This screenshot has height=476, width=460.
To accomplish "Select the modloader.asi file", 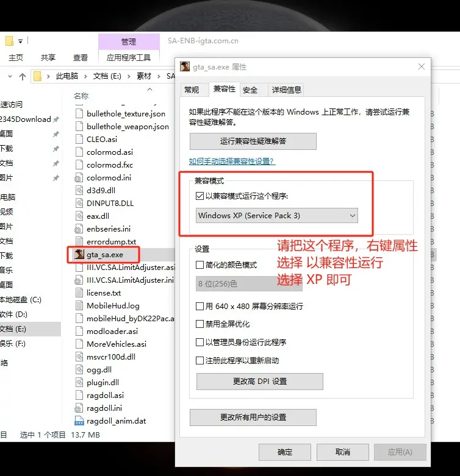I will point(112,331).
